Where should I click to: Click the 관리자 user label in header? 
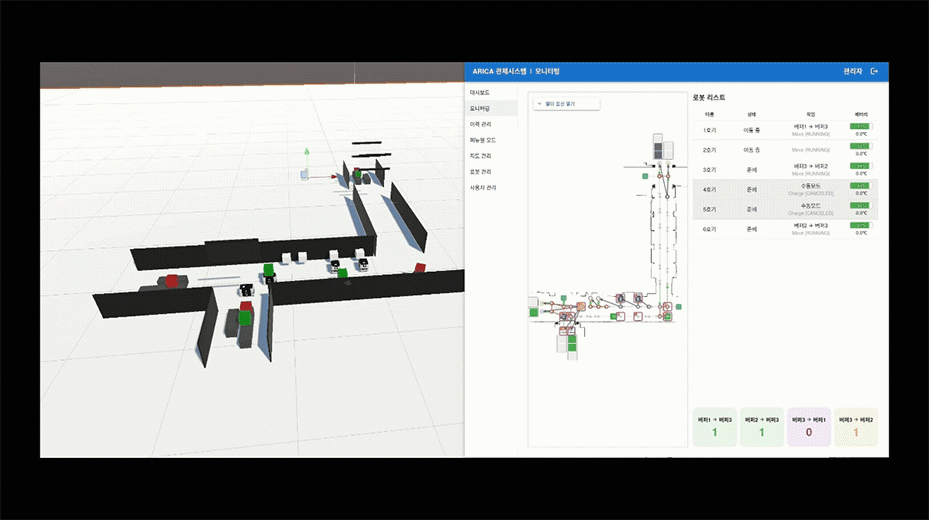point(852,72)
